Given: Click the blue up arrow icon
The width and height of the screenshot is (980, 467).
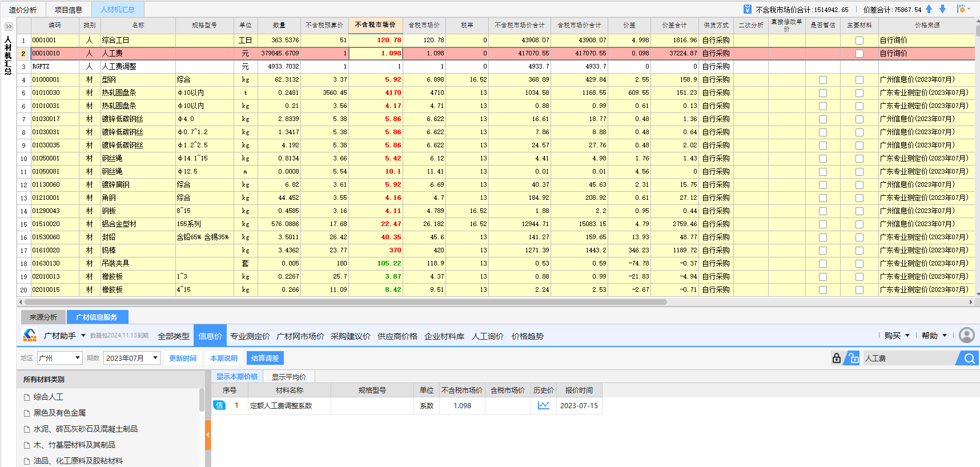Looking at the screenshot, I should tap(929, 9).
